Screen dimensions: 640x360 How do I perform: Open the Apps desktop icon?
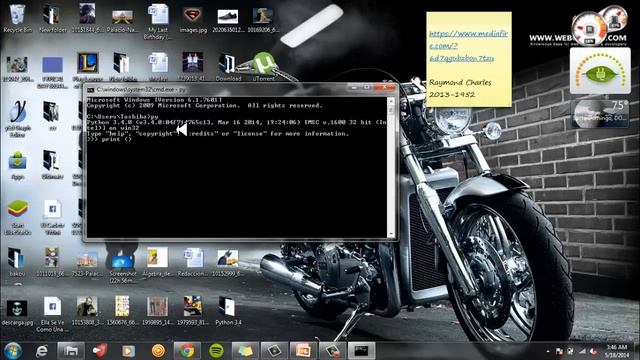point(17,165)
